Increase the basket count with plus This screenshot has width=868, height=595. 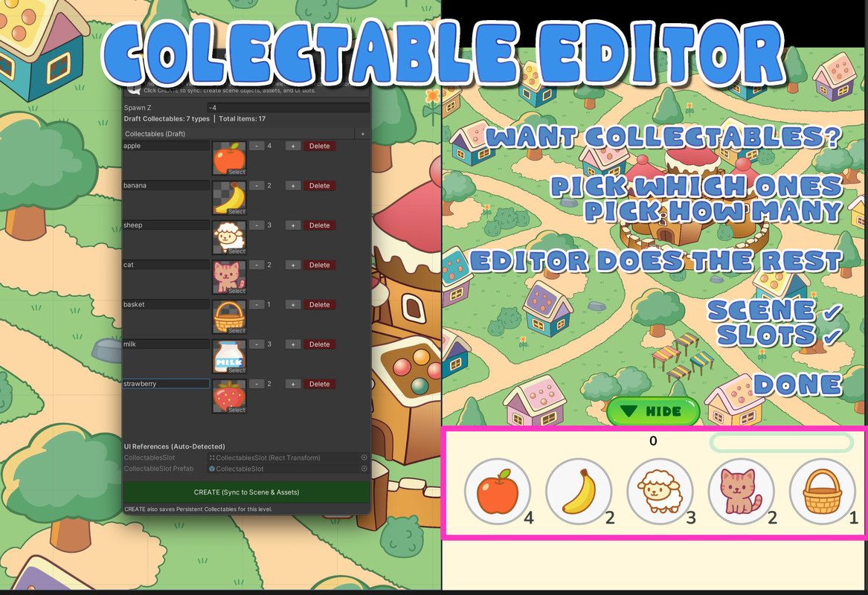(x=293, y=304)
